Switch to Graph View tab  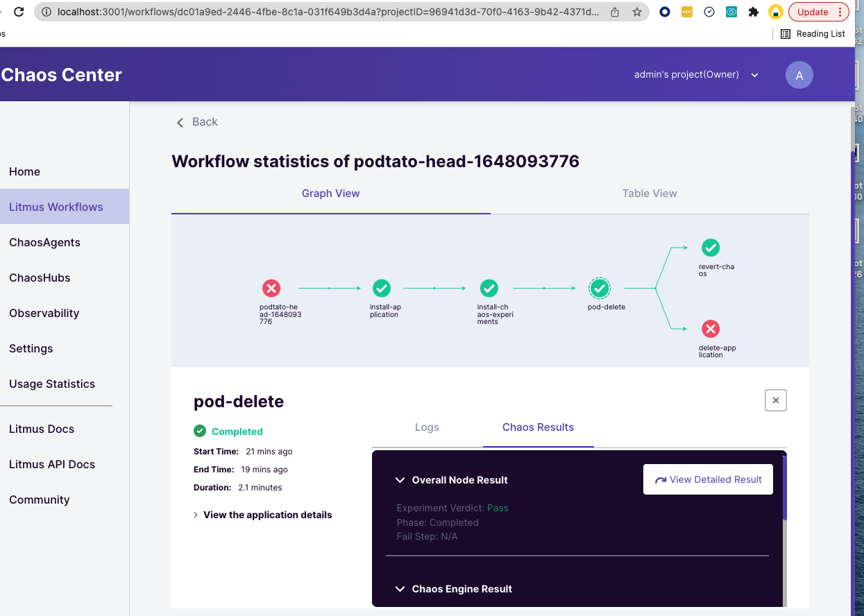click(330, 194)
